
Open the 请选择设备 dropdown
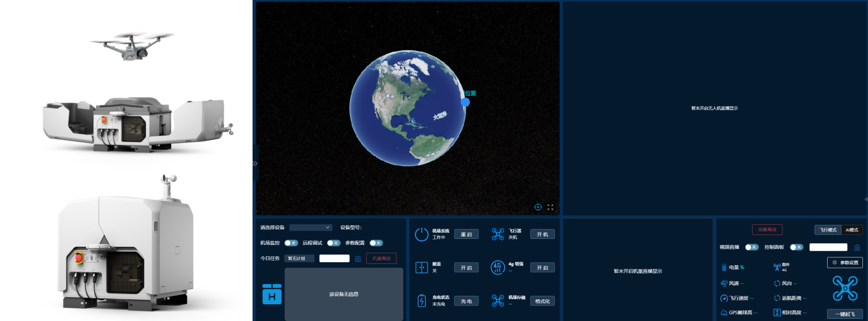pos(311,228)
